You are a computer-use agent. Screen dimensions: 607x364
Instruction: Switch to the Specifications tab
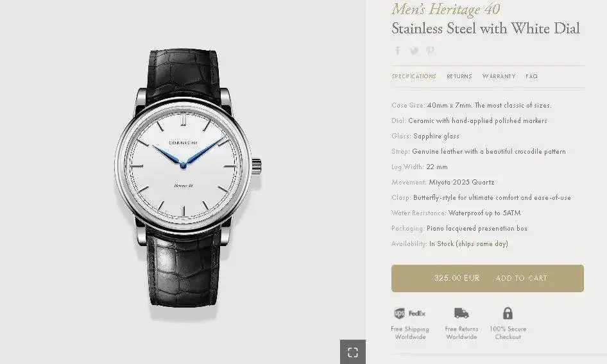tap(413, 76)
